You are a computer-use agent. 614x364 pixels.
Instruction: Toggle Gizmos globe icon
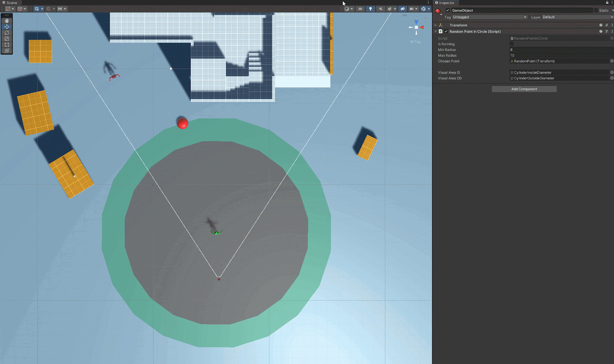coord(423,9)
